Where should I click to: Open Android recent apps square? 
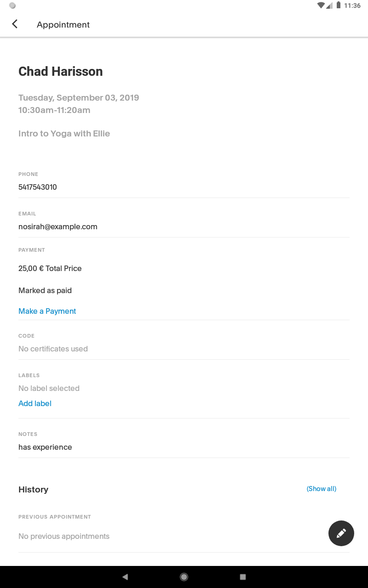click(243, 577)
